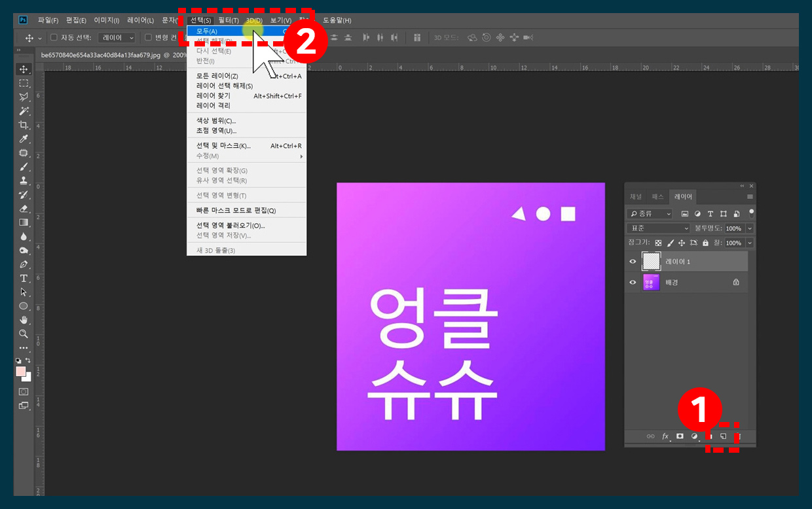Open the Edit Toolbar three-dots button

click(24, 348)
